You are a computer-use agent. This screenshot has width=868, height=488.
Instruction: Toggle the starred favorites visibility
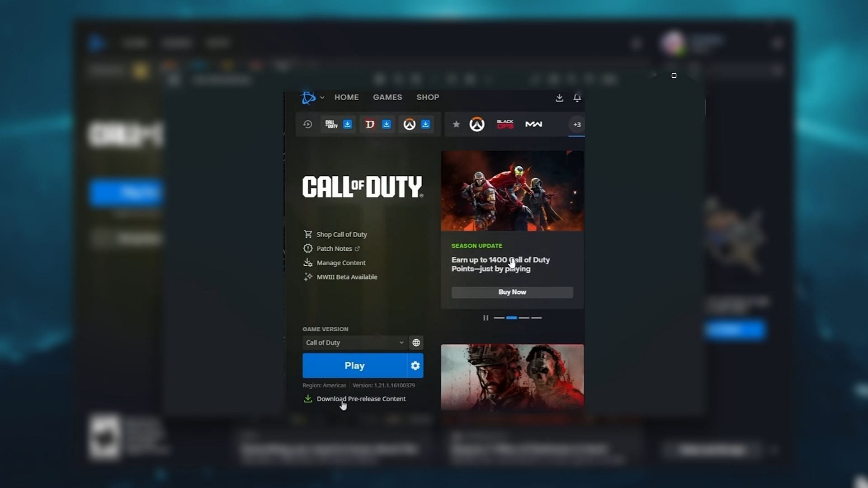tap(455, 124)
